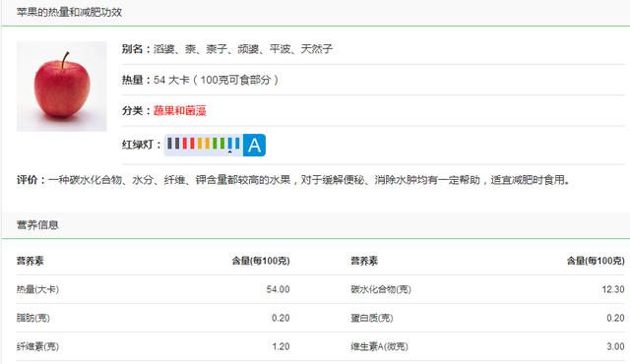Click the red apple thumbnail image
This screenshot has width=630, height=364.
tap(61, 87)
